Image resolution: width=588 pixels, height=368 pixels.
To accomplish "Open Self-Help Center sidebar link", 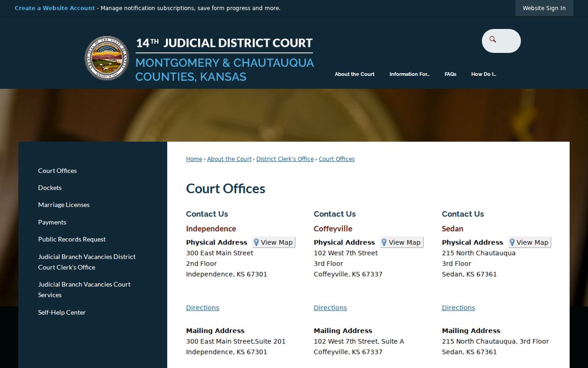I will pyautogui.click(x=62, y=312).
